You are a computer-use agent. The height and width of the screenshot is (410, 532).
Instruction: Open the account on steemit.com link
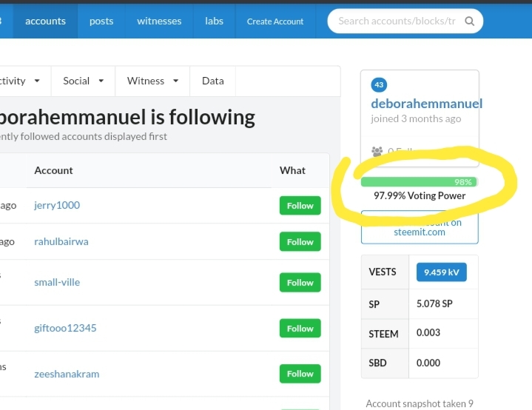pos(420,227)
